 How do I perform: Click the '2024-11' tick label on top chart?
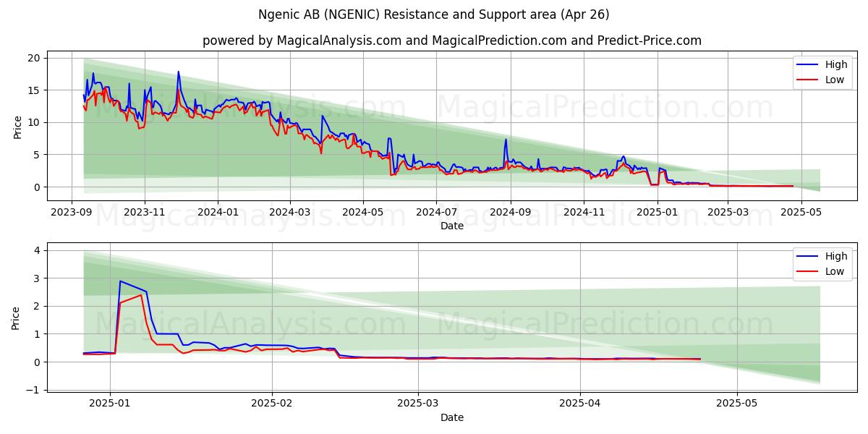pos(584,212)
